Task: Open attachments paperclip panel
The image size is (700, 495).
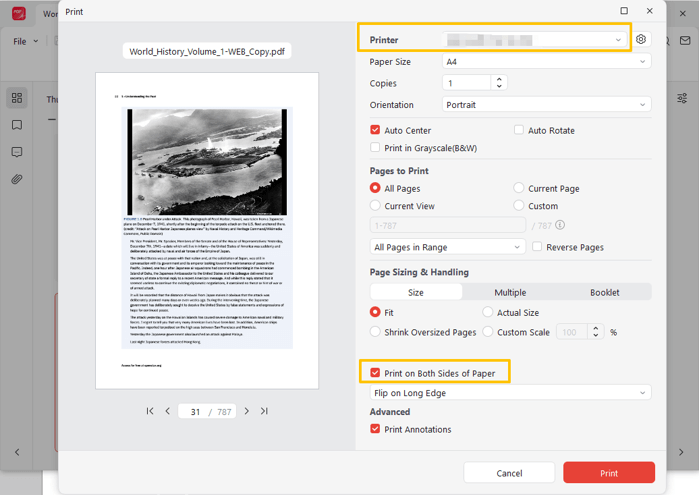Action: (x=17, y=179)
